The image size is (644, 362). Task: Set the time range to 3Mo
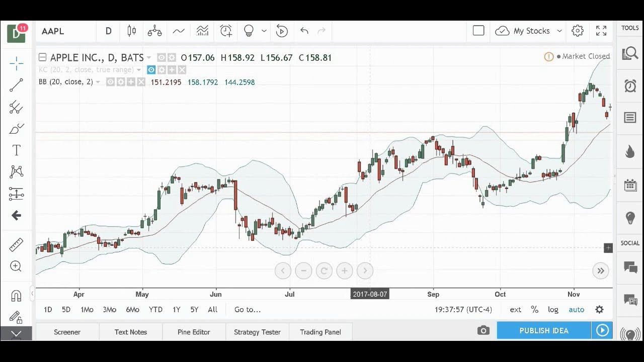109,310
